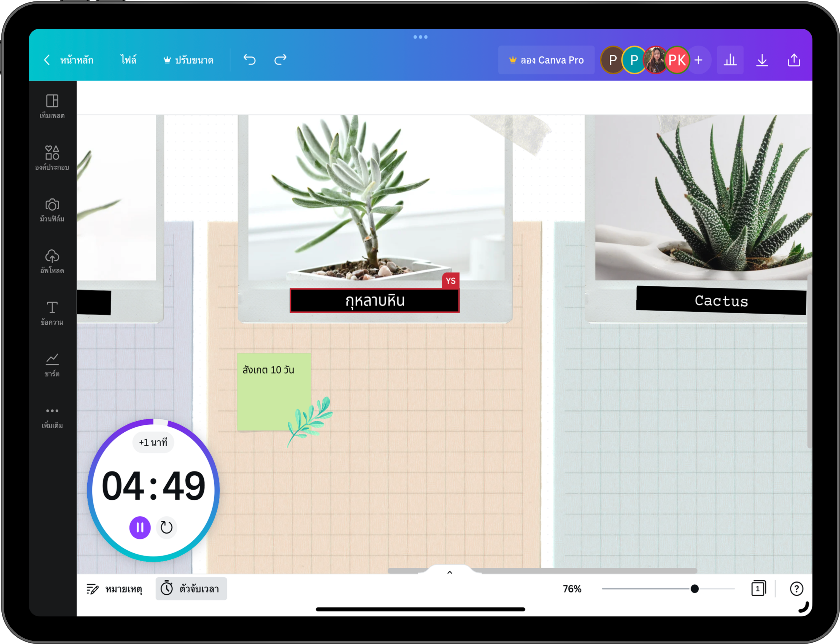Open the camera roll (ม้วนฟิล์ม) panel
The image size is (840, 644).
pyautogui.click(x=52, y=209)
